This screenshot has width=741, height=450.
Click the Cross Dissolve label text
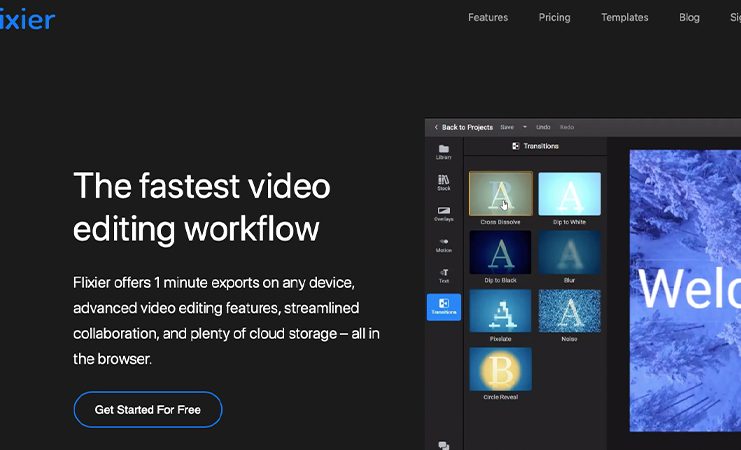[x=500, y=222]
